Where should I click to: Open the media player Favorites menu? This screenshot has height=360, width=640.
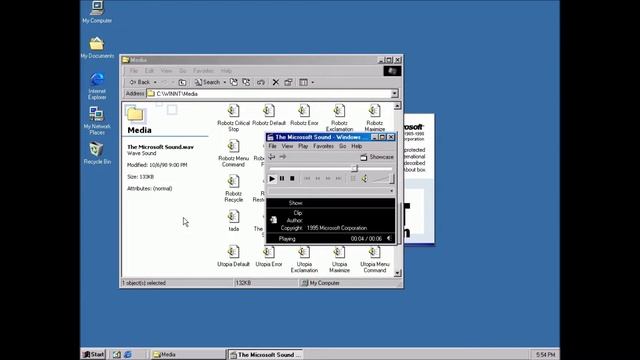point(323,146)
